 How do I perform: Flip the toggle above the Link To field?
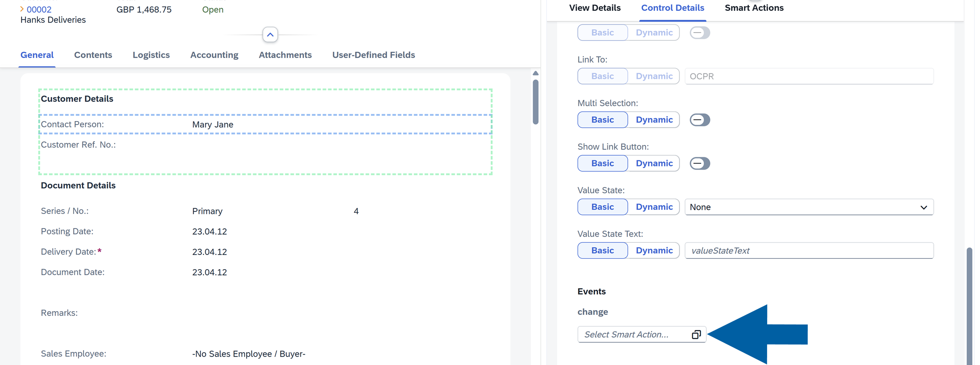[x=700, y=32]
